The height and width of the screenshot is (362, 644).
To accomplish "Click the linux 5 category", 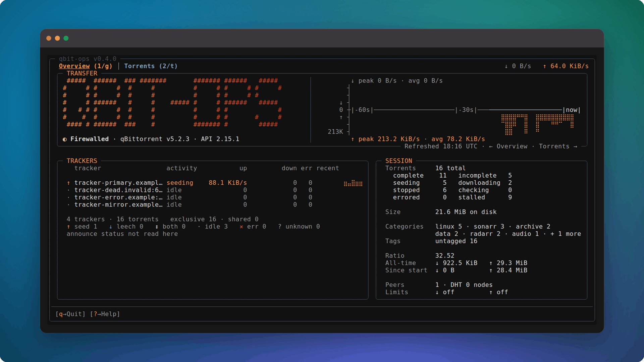I will coord(448,227).
